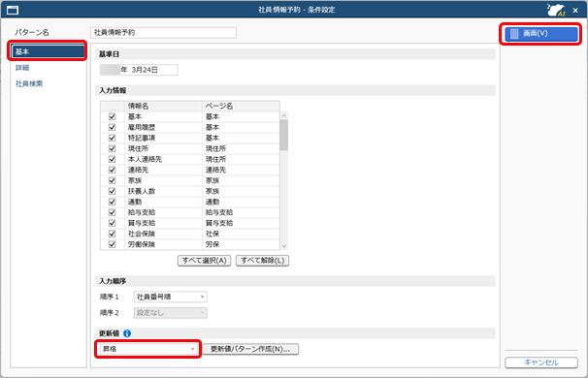Open the 順序 2 設定なし dropdown
Viewport: 588px width, 378px height.
(x=170, y=312)
